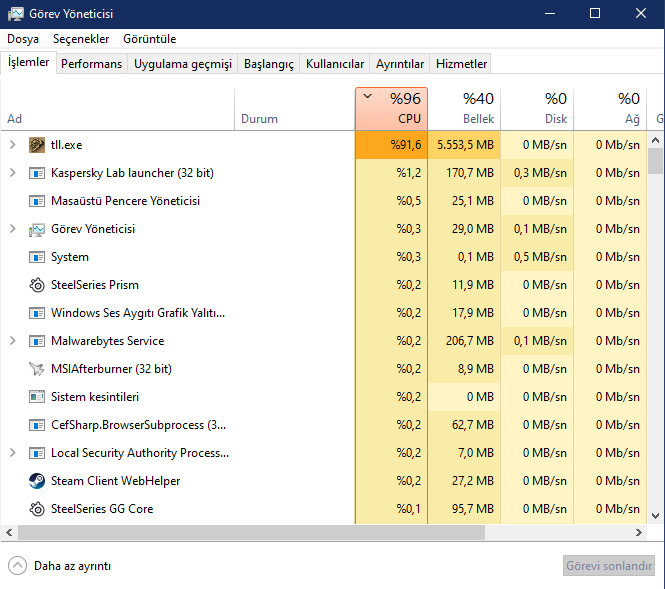Switch to the Hizmetler tab
Screen dimensions: 665x589
[x=461, y=64]
